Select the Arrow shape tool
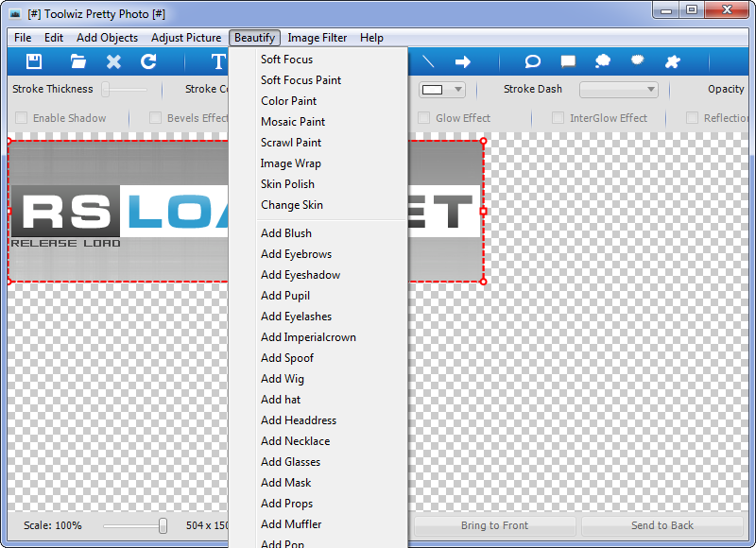This screenshot has height=548, width=756. [x=463, y=61]
